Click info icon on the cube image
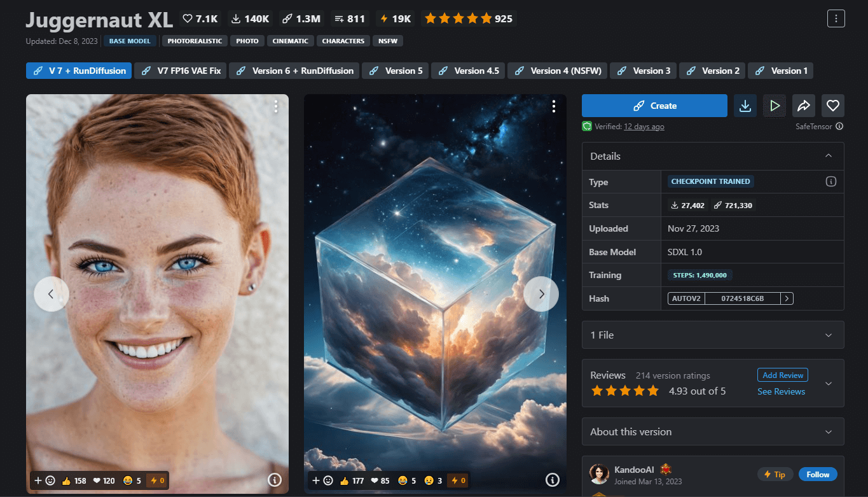 pyautogui.click(x=553, y=480)
